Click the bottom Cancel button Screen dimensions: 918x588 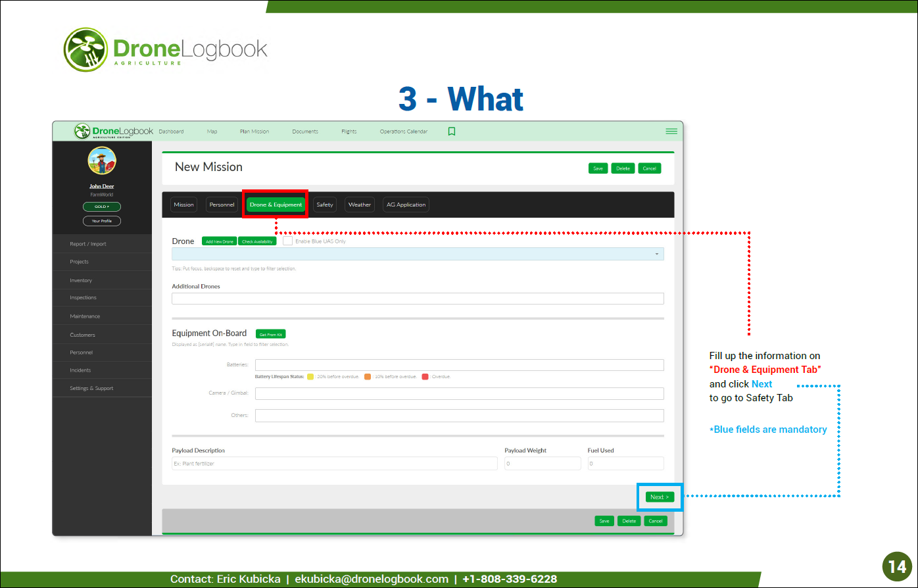point(656,521)
